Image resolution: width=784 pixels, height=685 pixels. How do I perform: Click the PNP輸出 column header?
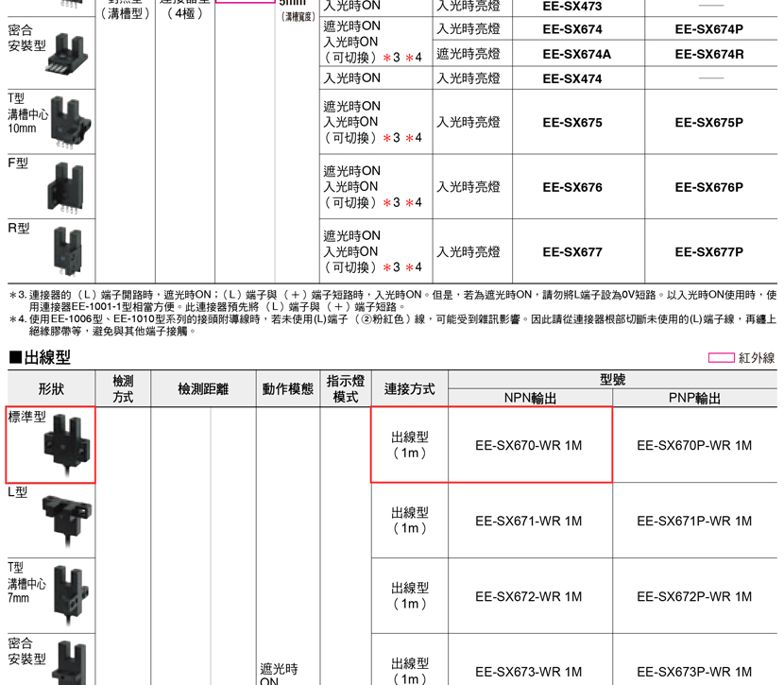pos(694,398)
